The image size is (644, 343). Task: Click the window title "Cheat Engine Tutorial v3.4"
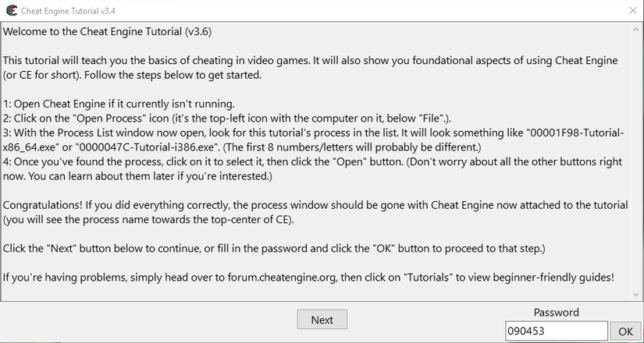pyautogui.click(x=69, y=10)
